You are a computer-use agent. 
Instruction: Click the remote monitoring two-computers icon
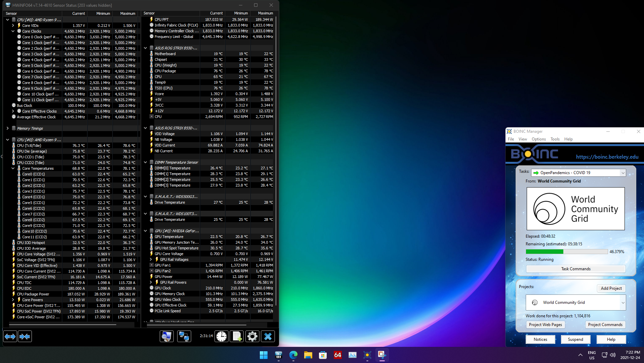[x=184, y=336]
